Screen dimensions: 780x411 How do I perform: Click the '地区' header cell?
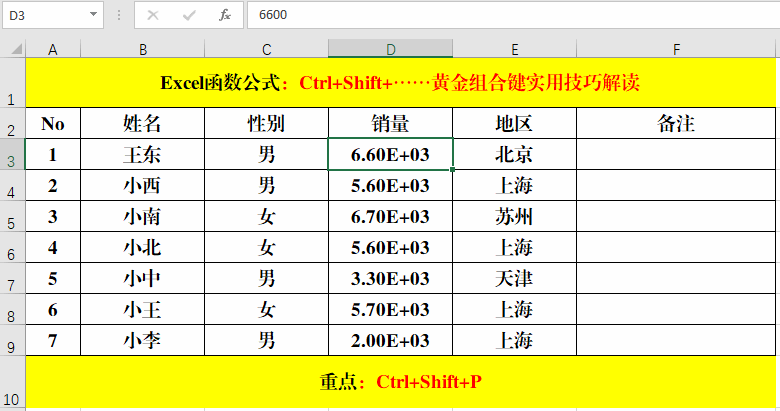[514, 123]
